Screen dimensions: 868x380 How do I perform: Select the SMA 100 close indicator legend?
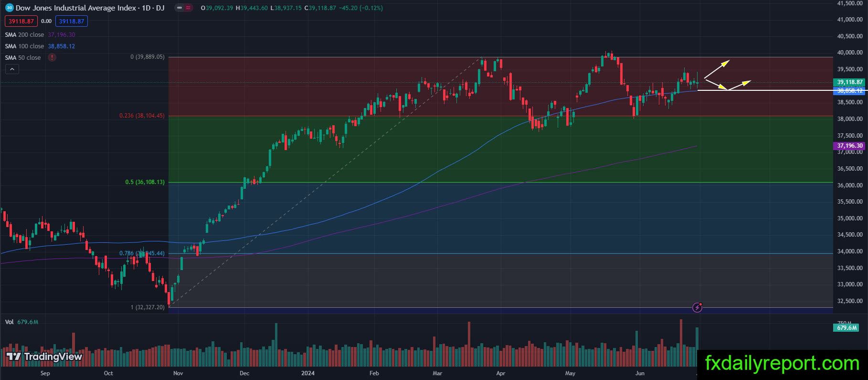24,46
